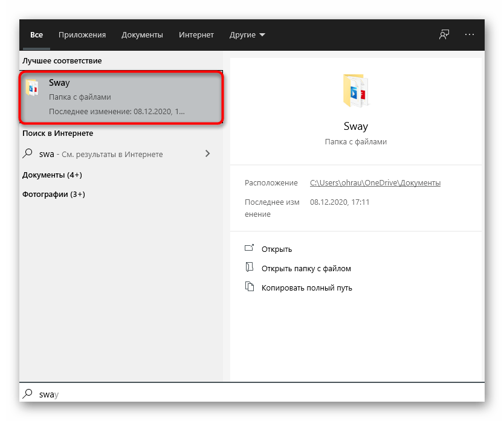Click the Sway folder icon in best match
Image resolution: width=504 pixels, height=421 pixels.
point(31,88)
